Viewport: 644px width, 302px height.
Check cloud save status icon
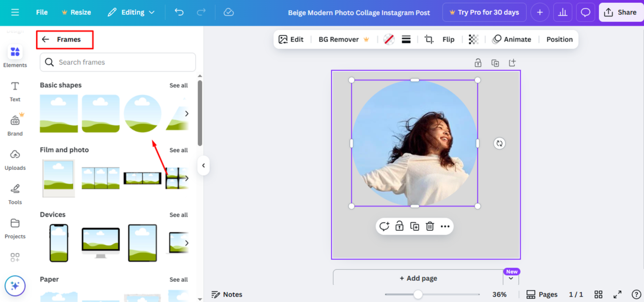228,12
